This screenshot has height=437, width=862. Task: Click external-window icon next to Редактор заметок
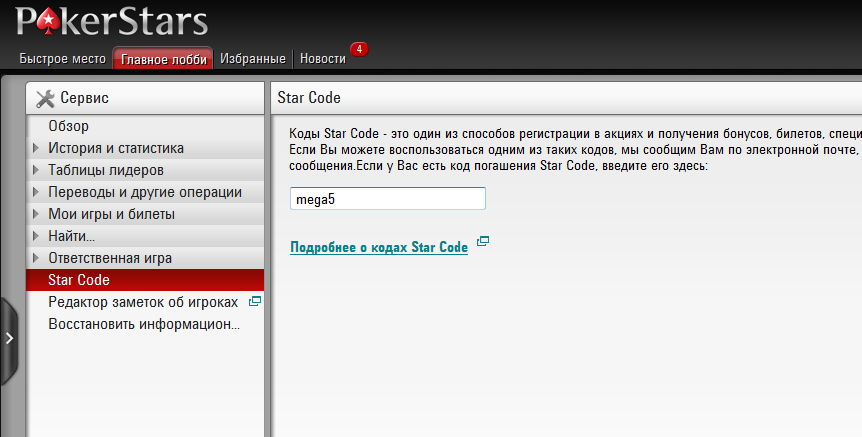255,301
